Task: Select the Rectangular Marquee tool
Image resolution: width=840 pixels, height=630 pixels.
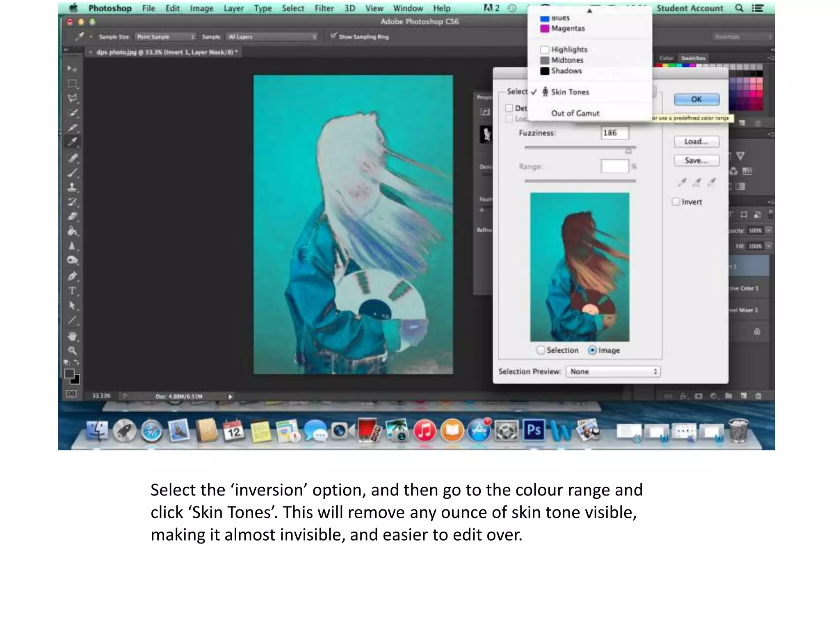Action: pyautogui.click(x=72, y=84)
